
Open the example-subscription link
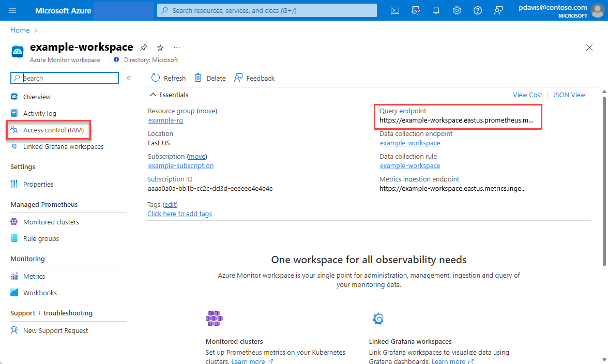click(181, 165)
